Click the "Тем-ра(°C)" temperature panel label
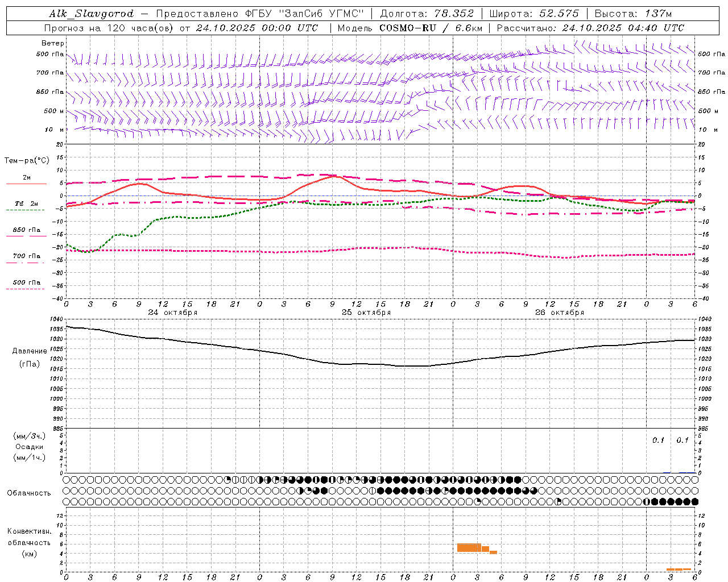The image size is (728, 582). tap(27, 161)
